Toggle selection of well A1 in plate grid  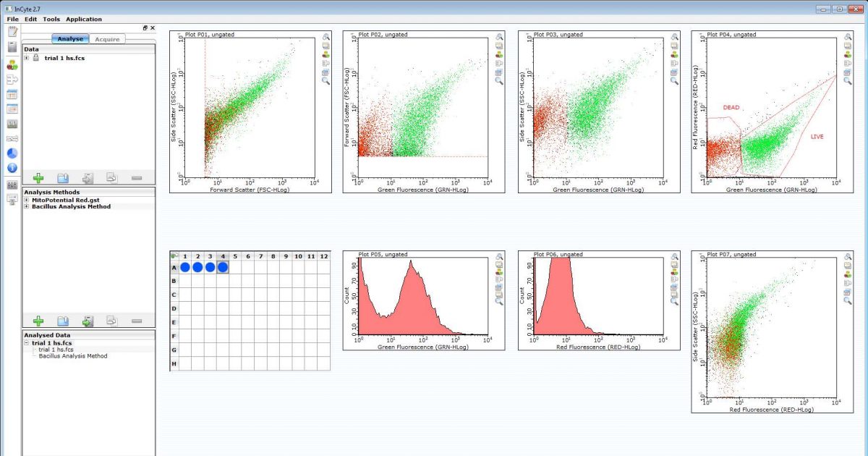[x=184, y=267]
